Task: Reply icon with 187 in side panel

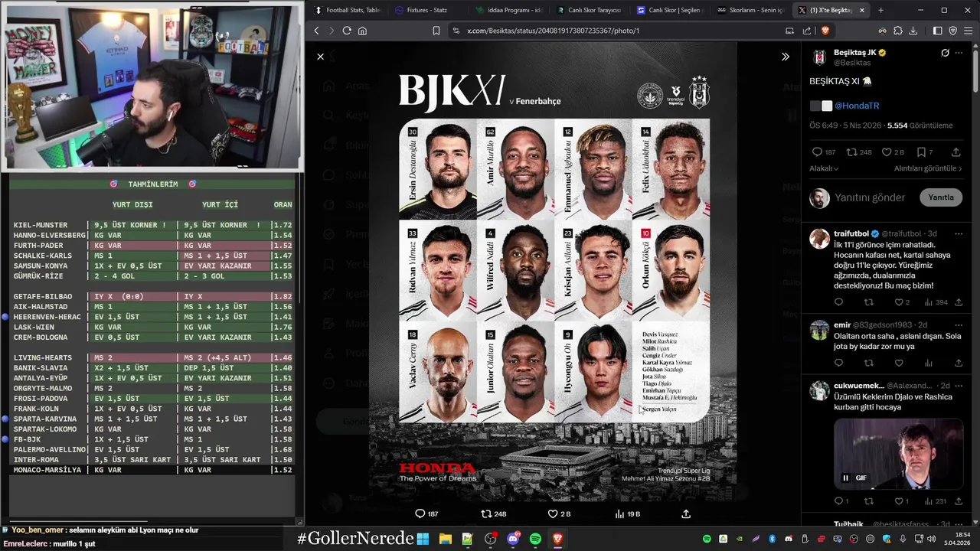Action: [817, 152]
